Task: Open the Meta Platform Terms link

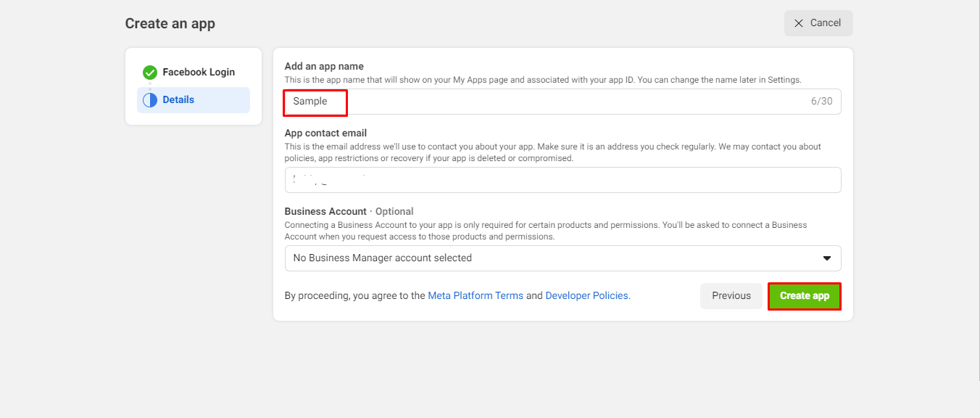Action: [x=476, y=296]
